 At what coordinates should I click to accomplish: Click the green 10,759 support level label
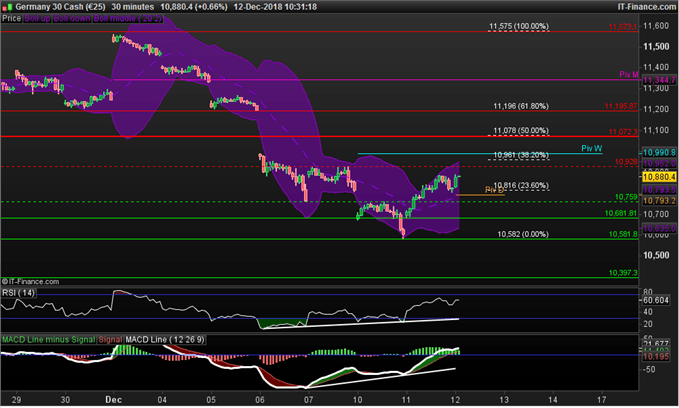click(x=626, y=197)
